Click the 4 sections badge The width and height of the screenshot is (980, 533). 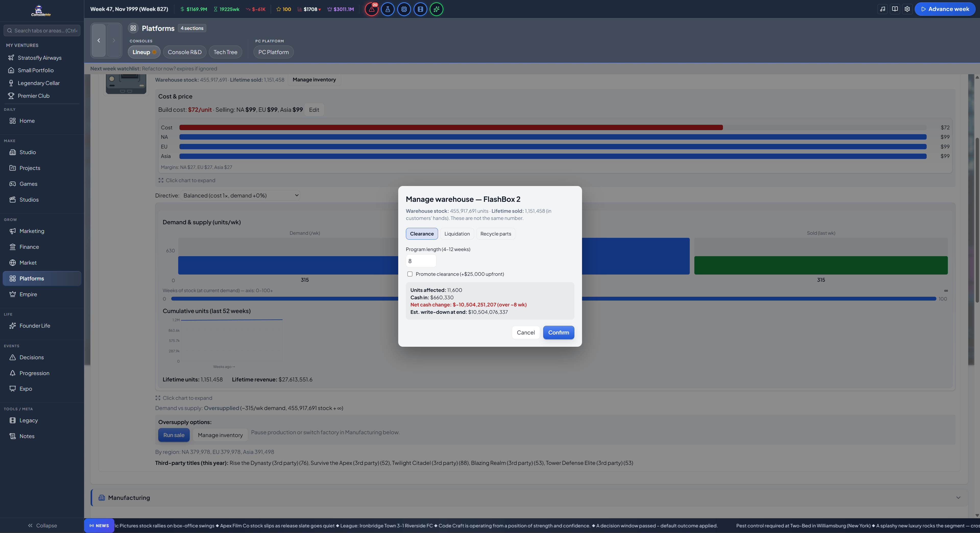(x=192, y=28)
